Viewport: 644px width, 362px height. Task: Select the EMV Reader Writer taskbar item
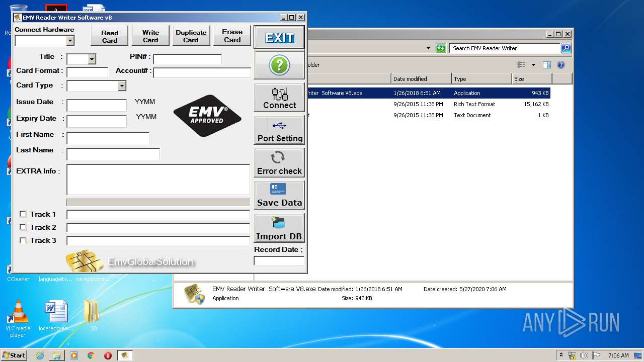tap(125, 355)
